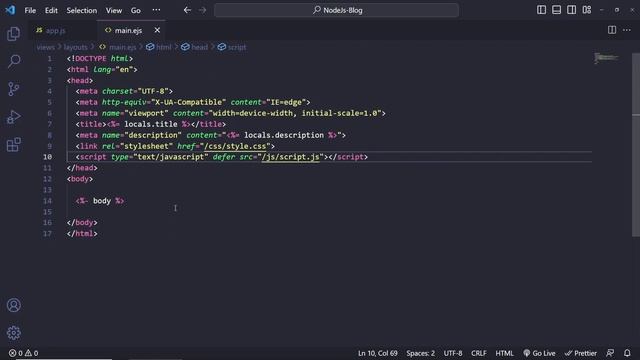Toggle the secondary side bar layout icon

click(571, 10)
